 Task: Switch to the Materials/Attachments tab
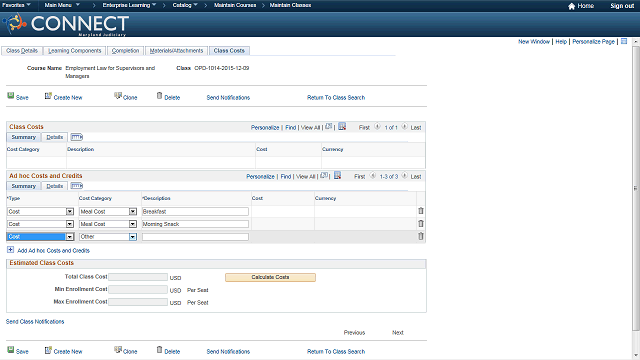176,51
